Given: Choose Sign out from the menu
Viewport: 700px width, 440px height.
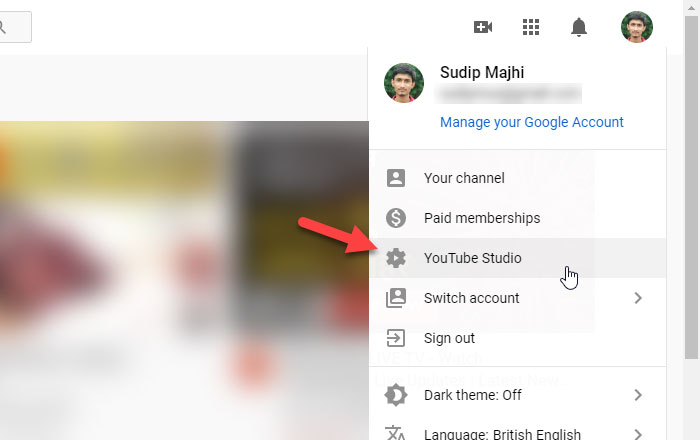Looking at the screenshot, I should click(517, 338).
